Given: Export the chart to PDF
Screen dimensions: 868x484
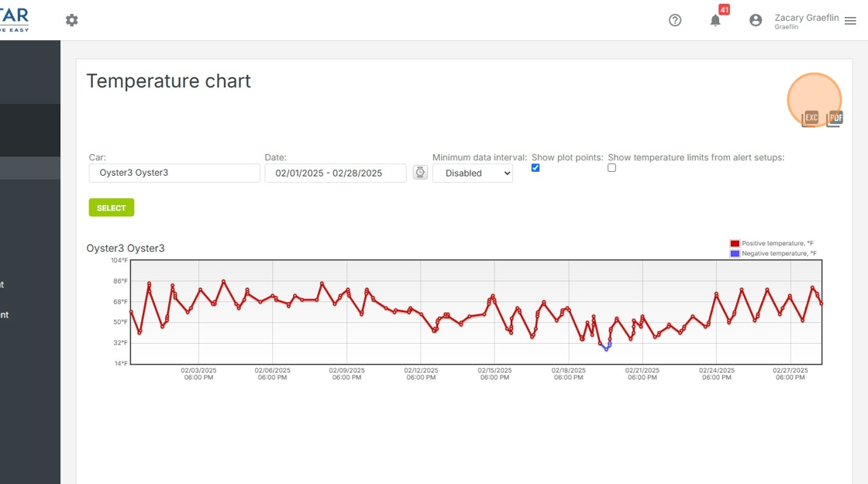Looking at the screenshot, I should [835, 118].
